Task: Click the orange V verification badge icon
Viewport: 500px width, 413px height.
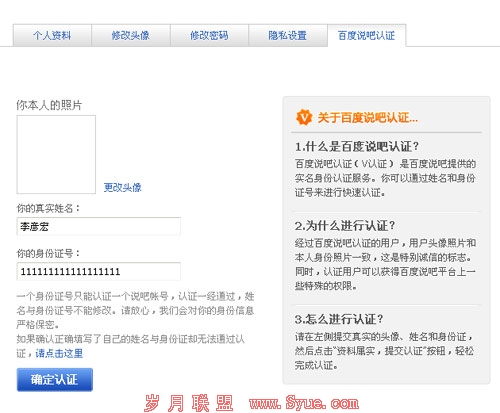Action: tap(304, 117)
